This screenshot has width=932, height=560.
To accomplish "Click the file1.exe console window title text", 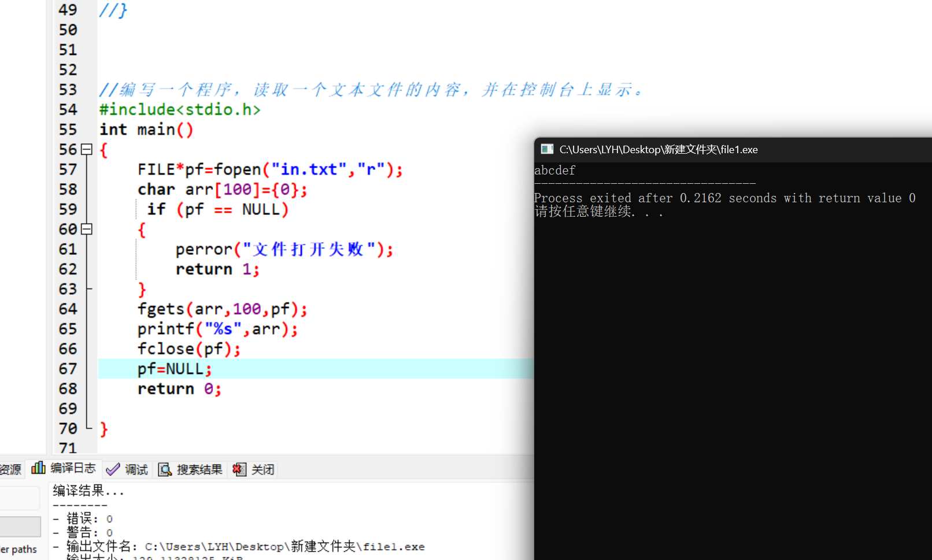I will [659, 150].
